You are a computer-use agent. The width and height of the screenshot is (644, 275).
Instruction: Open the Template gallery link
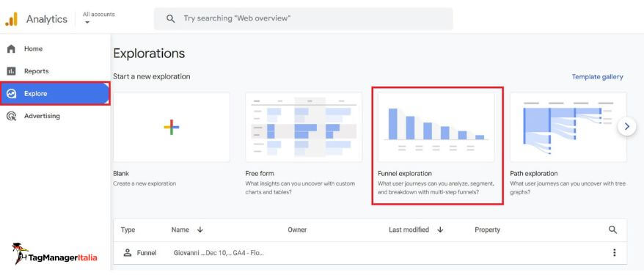[597, 77]
